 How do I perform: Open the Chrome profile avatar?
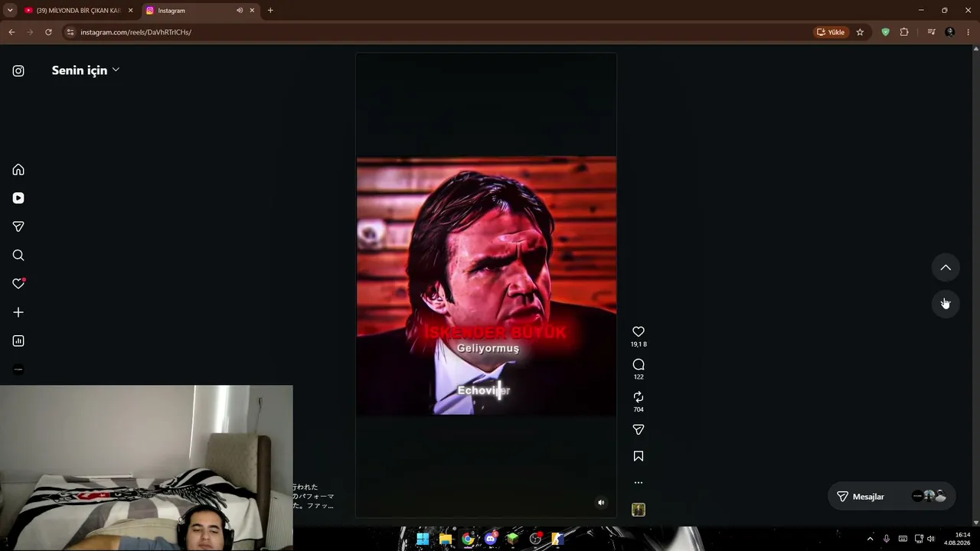(950, 32)
